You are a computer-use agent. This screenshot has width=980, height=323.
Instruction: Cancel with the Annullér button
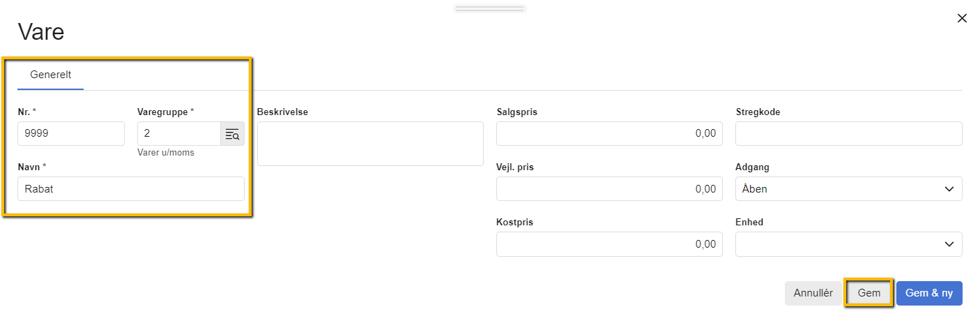coord(813,294)
